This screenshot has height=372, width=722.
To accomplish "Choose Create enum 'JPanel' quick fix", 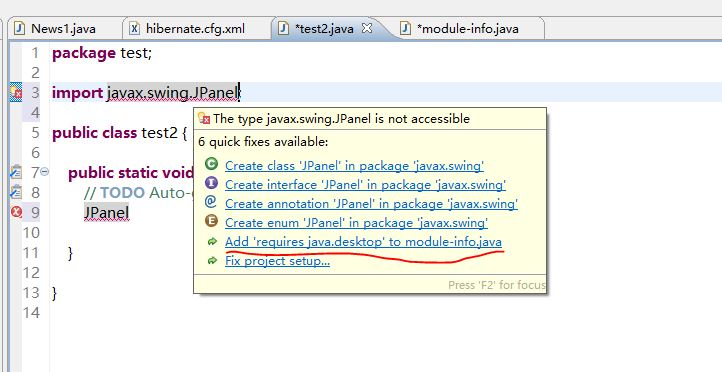I will click(x=356, y=223).
